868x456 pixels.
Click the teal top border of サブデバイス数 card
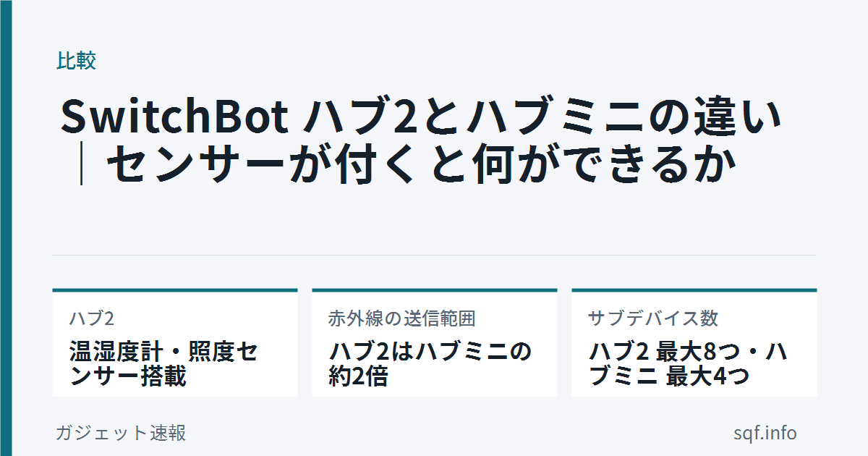click(694, 290)
